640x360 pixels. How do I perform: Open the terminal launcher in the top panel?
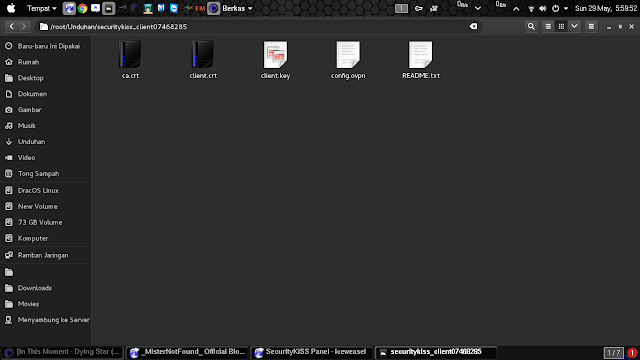tap(109, 8)
